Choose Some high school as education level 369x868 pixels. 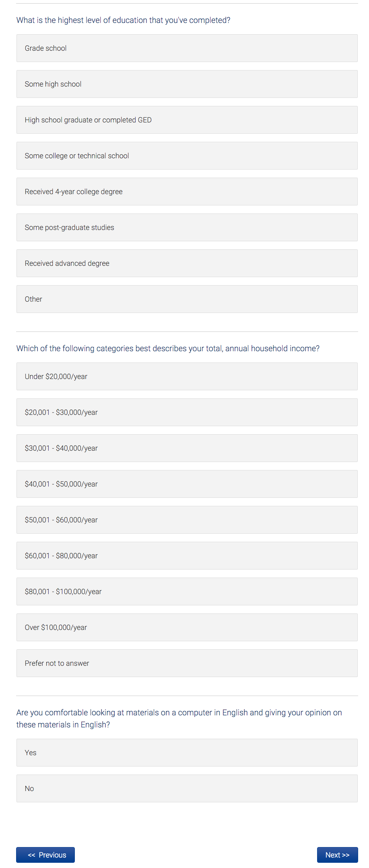[187, 84]
